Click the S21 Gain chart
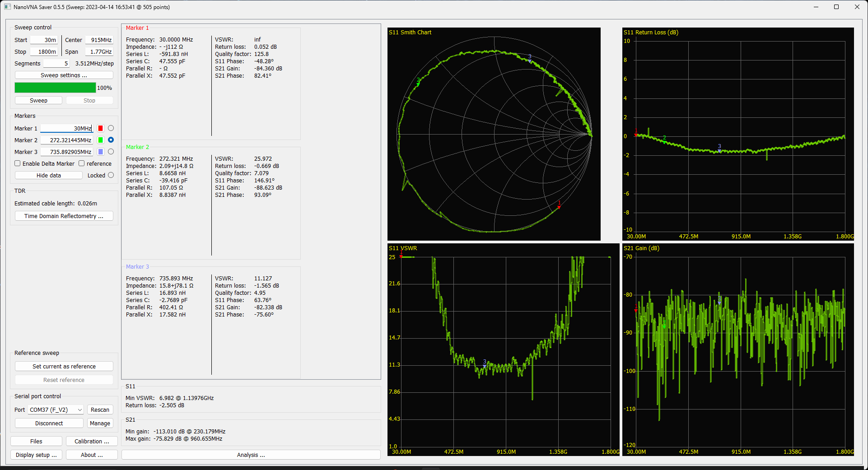Image resolution: width=868 pixels, height=470 pixels. [x=738, y=350]
